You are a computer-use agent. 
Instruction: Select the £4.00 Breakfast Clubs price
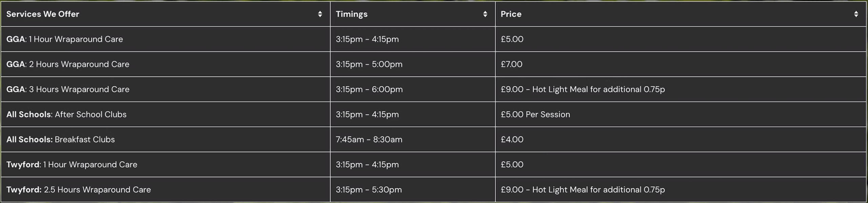pos(512,140)
